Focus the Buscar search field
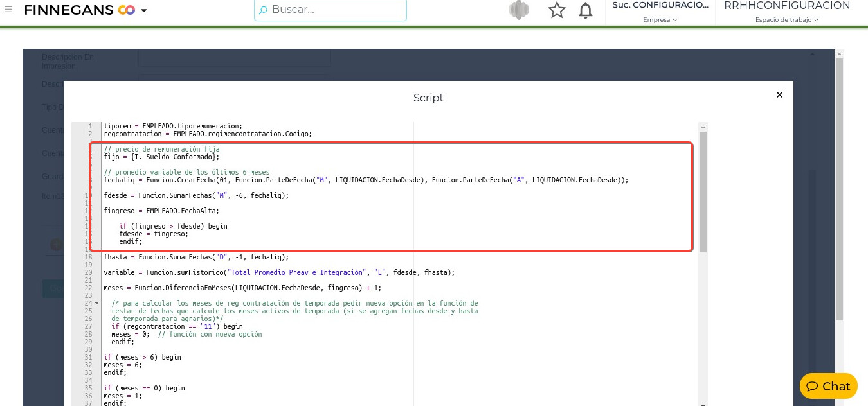The image size is (868, 420). tap(334, 10)
